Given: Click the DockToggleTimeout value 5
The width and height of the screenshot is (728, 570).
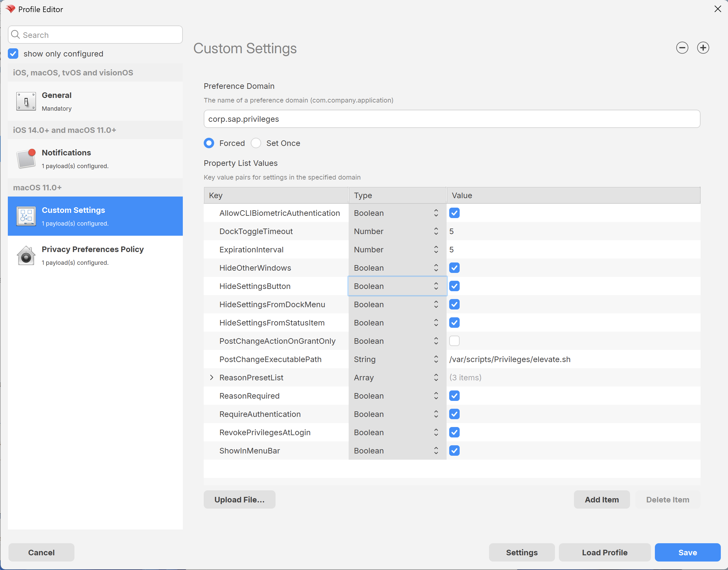Looking at the screenshot, I should [451, 231].
